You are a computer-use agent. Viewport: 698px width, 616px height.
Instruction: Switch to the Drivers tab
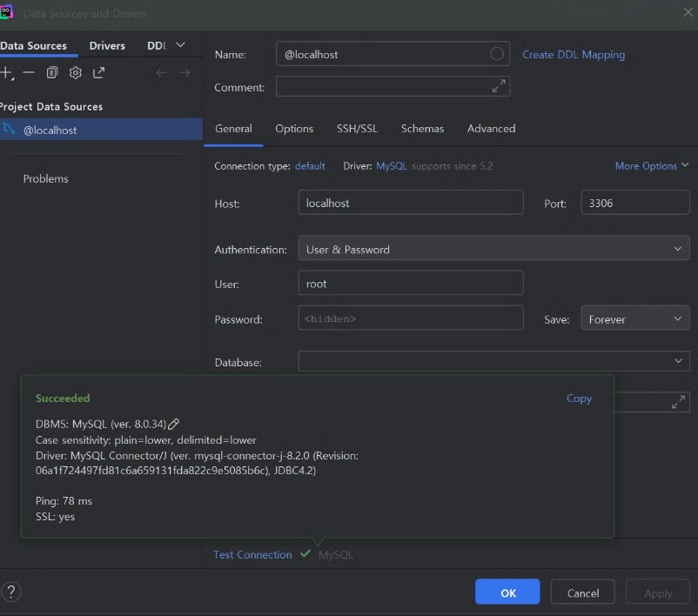click(x=107, y=46)
